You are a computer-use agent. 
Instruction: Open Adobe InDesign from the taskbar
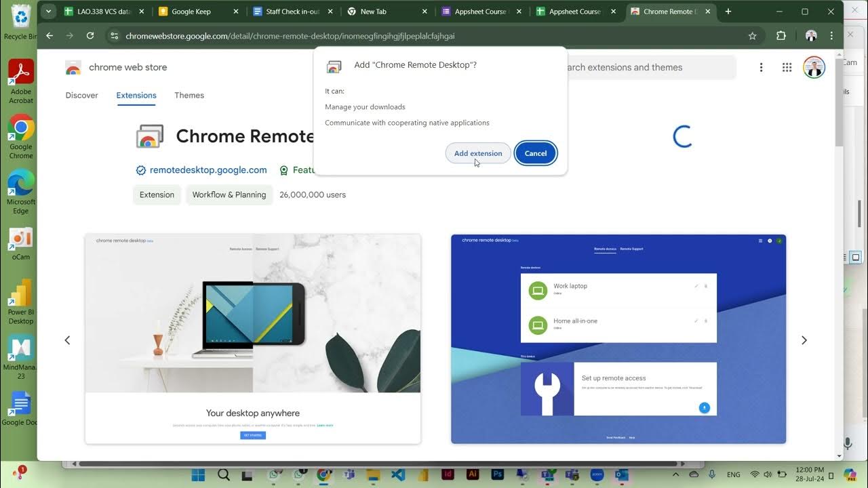[448, 475]
